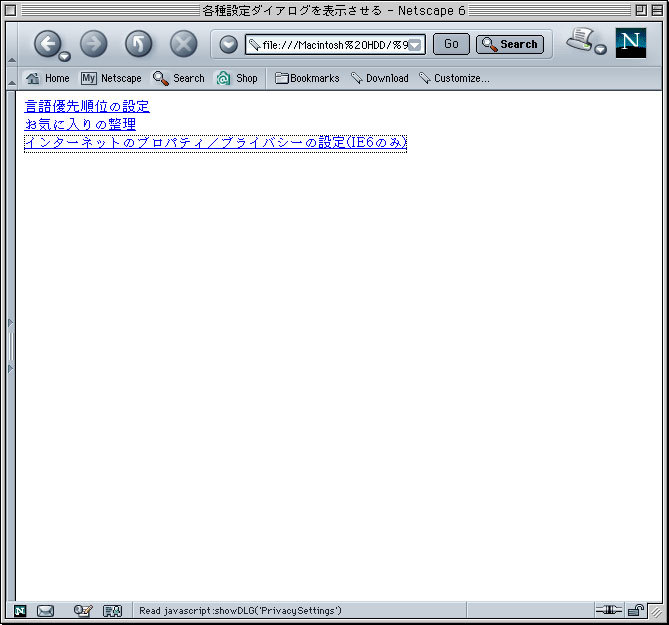This screenshot has height=625, width=669.
Task: Click the window zoom box in title bar
Action: (x=640, y=10)
